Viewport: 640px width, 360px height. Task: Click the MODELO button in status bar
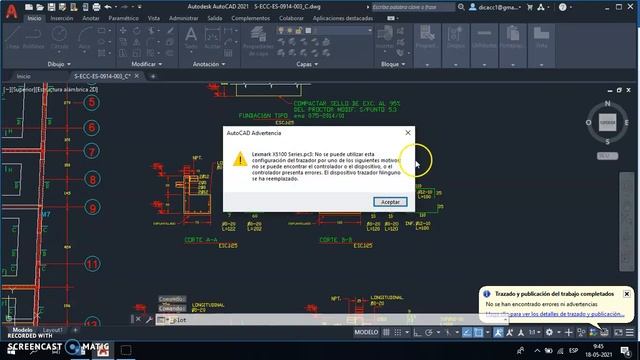click(x=366, y=332)
